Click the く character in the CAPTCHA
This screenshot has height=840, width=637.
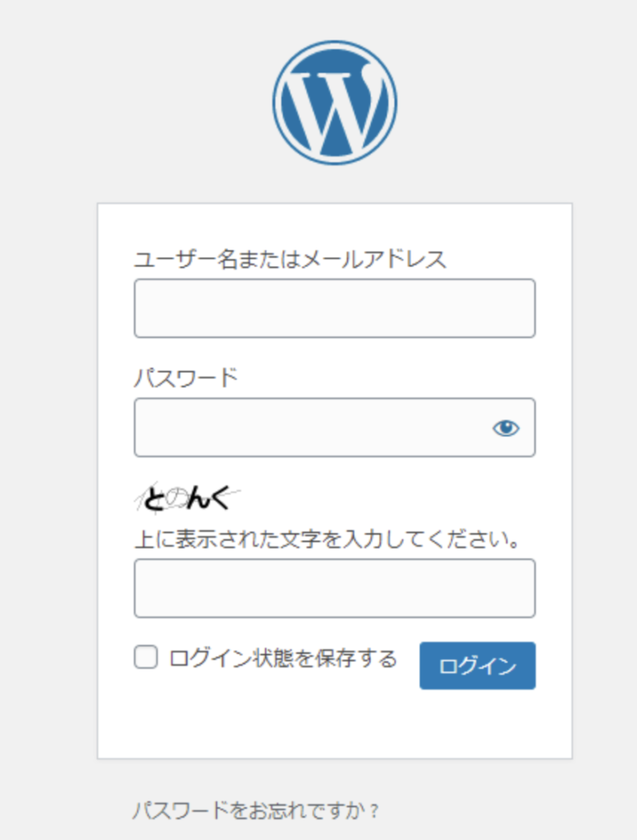[x=219, y=499]
